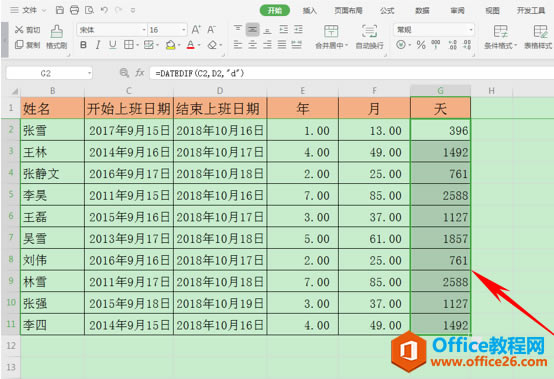Select column G header
Image resolution: width=554 pixels, height=379 pixels.
[x=440, y=91]
